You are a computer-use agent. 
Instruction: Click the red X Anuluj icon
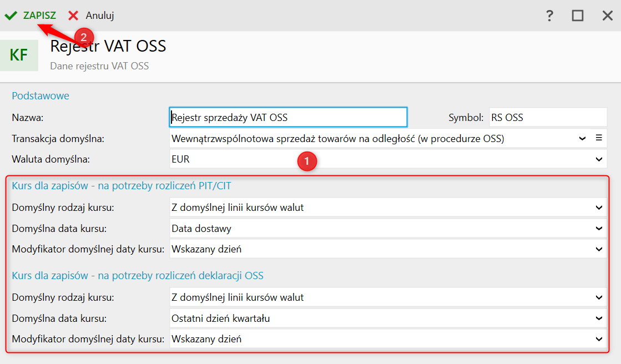click(73, 16)
